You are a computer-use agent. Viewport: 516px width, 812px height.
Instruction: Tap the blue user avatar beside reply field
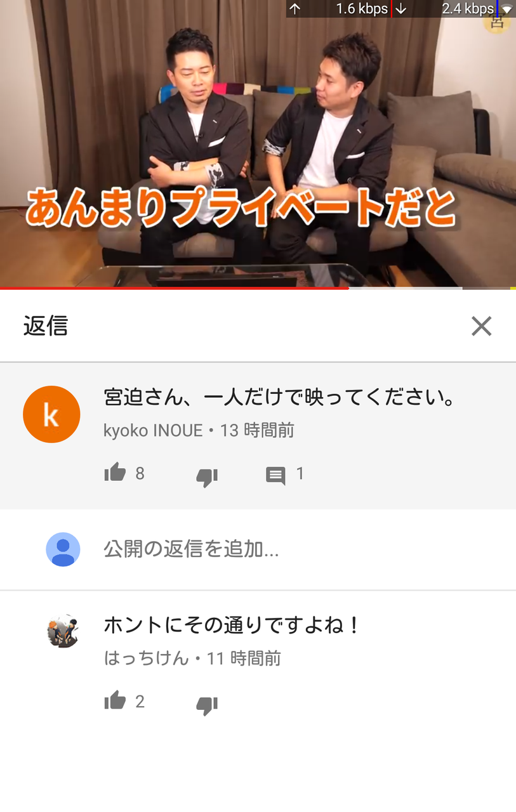tap(63, 549)
